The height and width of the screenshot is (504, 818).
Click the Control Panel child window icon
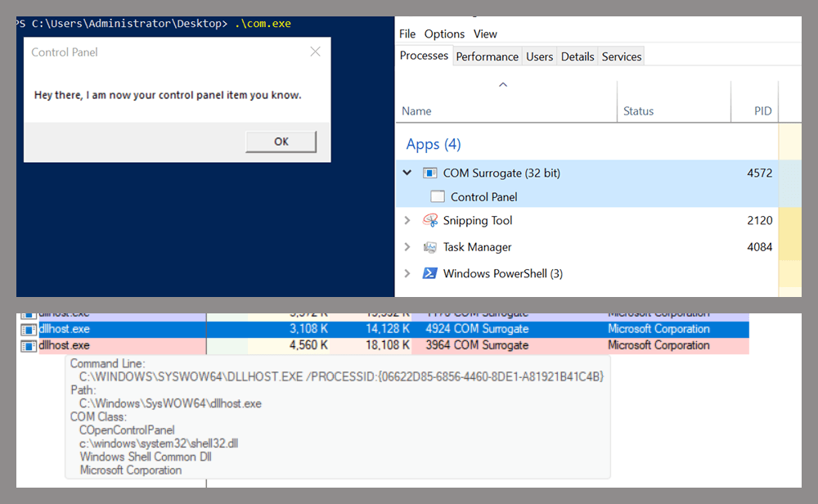(x=438, y=197)
